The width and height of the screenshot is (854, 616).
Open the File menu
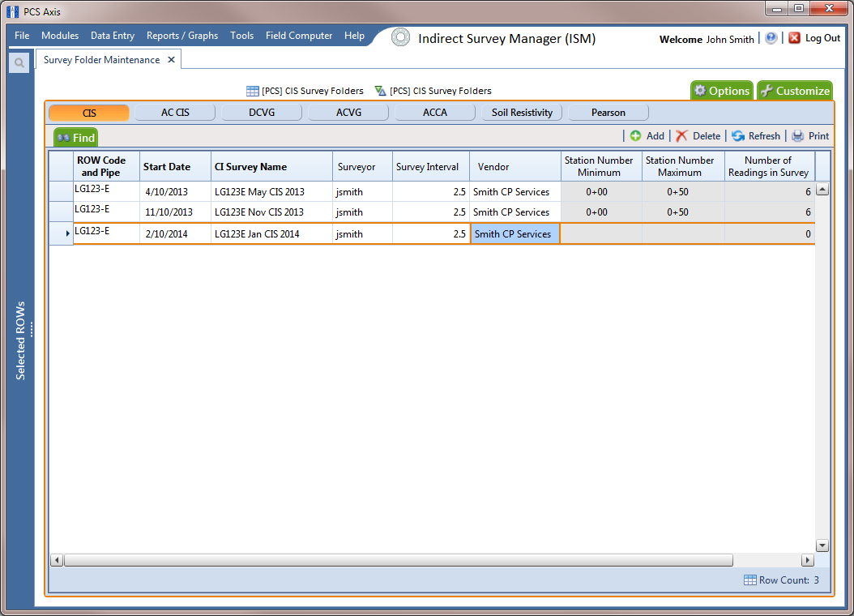[22, 36]
